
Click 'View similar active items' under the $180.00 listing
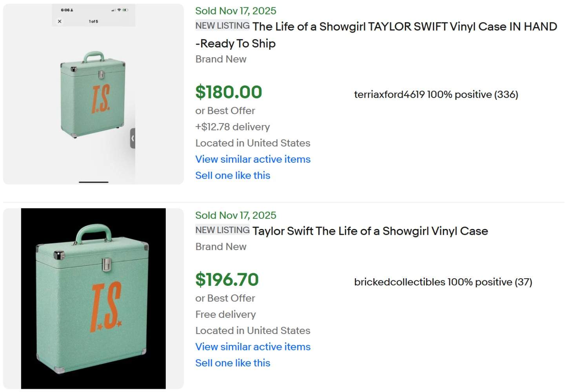pos(253,159)
